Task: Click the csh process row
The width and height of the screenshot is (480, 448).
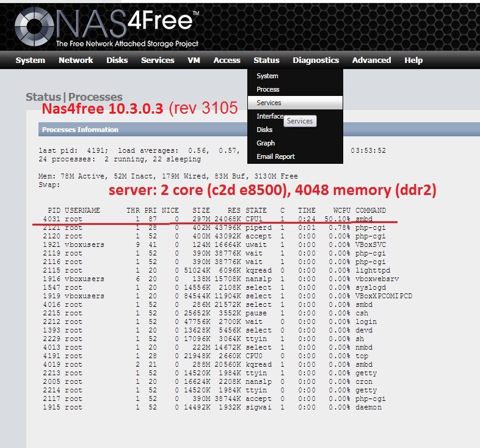Action: coord(205,313)
